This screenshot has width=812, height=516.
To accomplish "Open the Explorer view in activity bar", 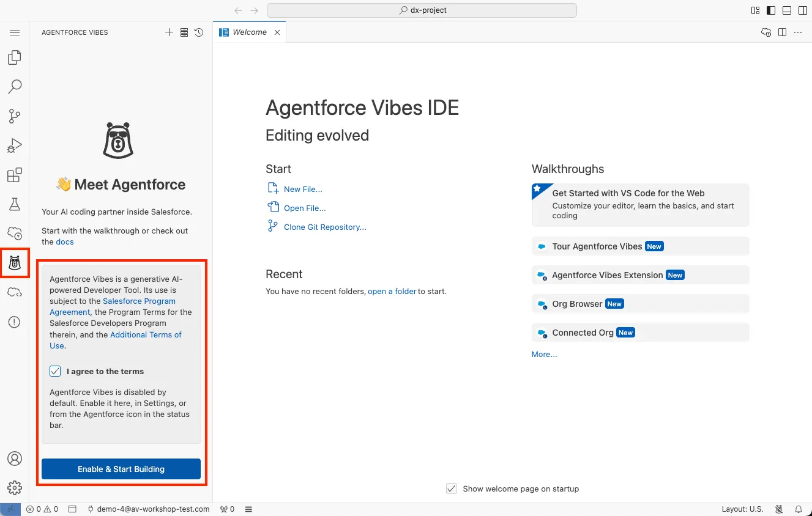I will pyautogui.click(x=15, y=58).
